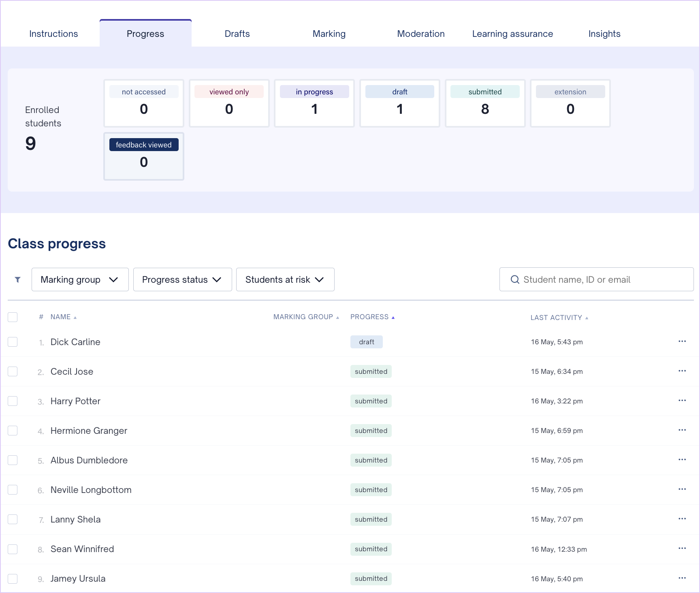Check the box for Cecil Jose
The height and width of the screenshot is (593, 700).
point(13,371)
